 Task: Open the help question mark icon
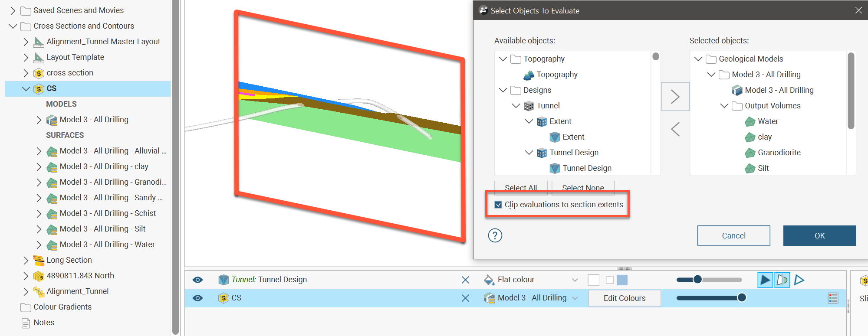pyautogui.click(x=495, y=235)
